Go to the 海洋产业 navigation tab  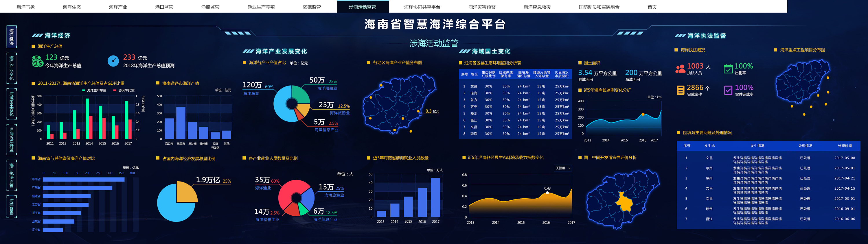(118, 7)
